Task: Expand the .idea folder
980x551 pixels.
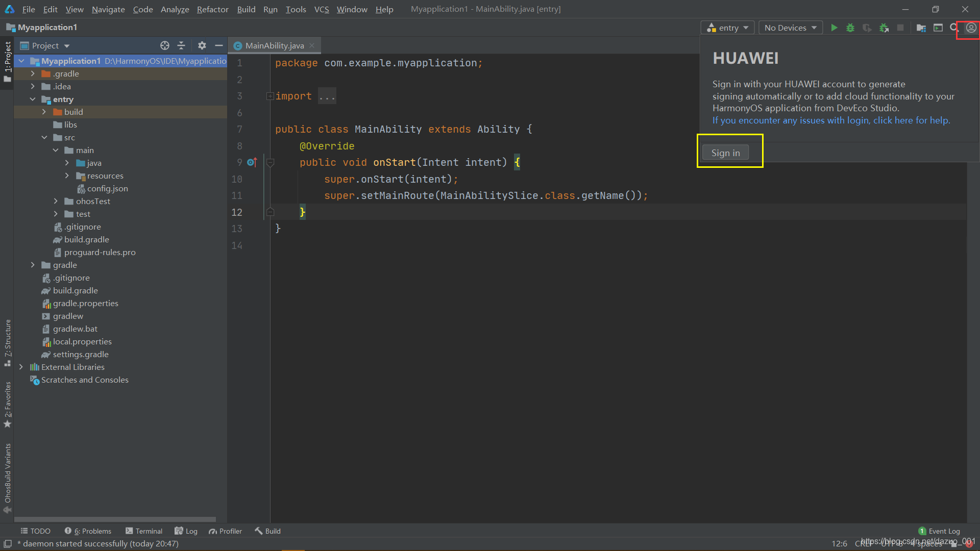Action: pos(33,86)
